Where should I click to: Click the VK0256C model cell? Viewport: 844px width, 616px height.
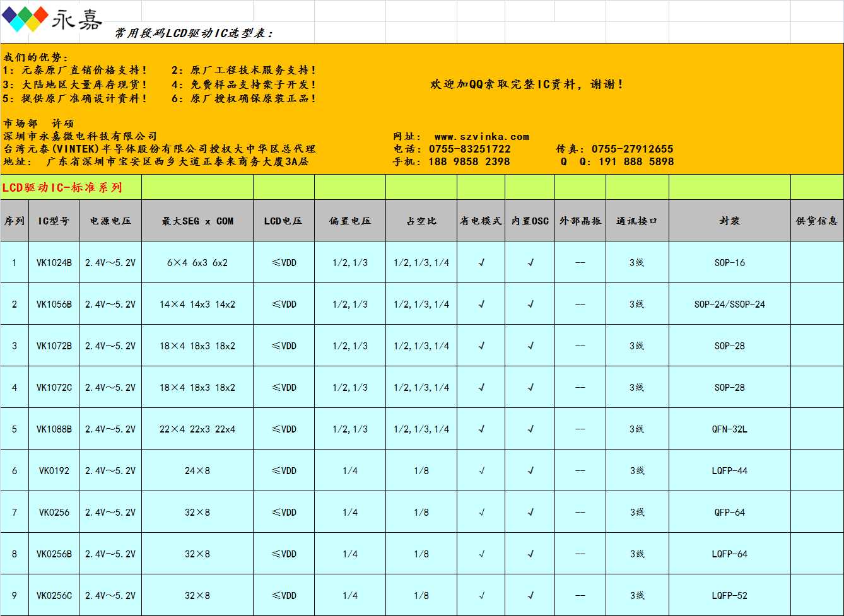pyautogui.click(x=54, y=595)
